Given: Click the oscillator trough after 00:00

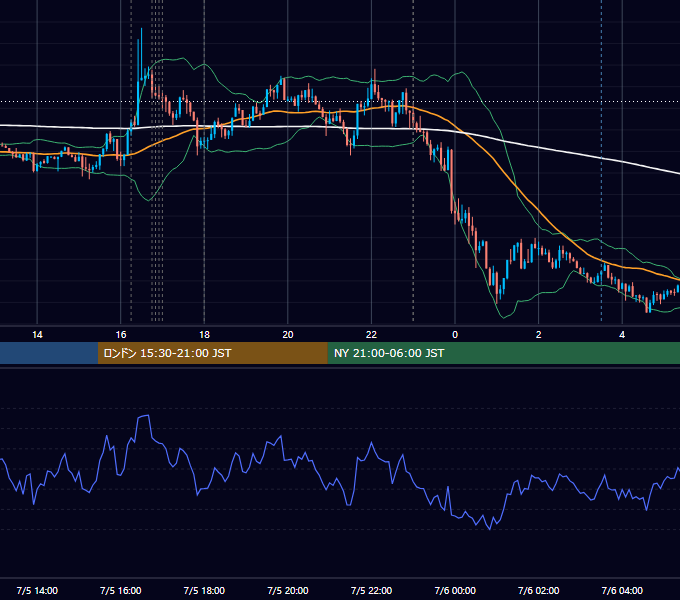Looking at the screenshot, I should 490,528.
